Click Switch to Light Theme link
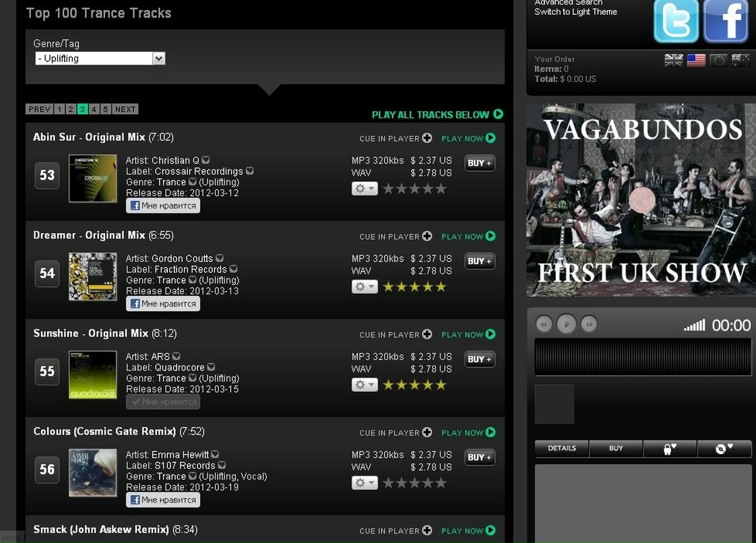The height and width of the screenshot is (543, 756). click(575, 12)
